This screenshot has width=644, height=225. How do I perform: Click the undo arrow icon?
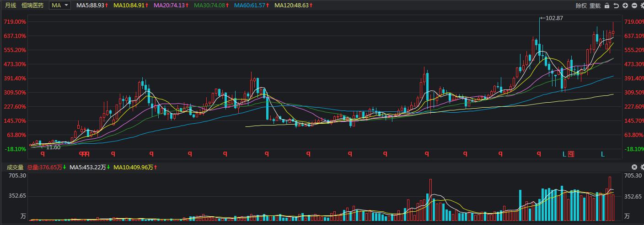(616, 5)
